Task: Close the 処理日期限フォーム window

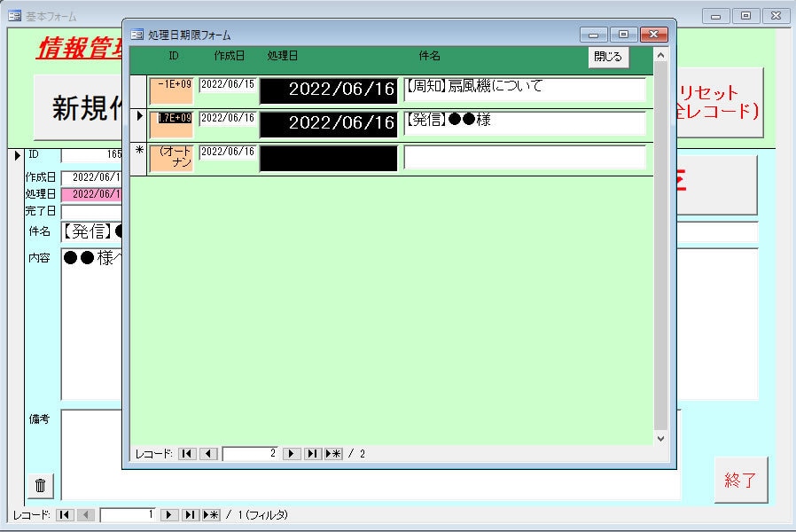Action: 653,35
